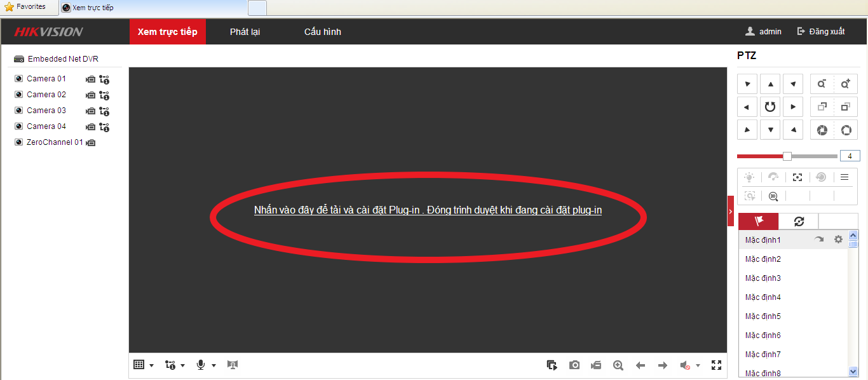Start all live view playback
868x380 pixels.
552,365
